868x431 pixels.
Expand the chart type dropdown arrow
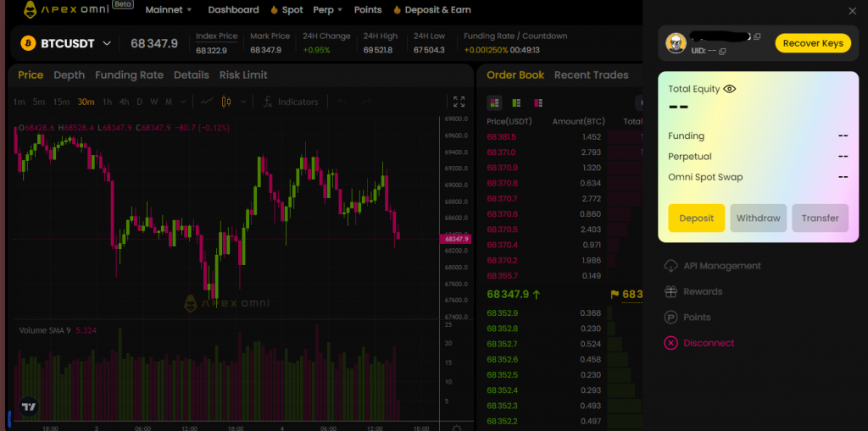pos(243,102)
